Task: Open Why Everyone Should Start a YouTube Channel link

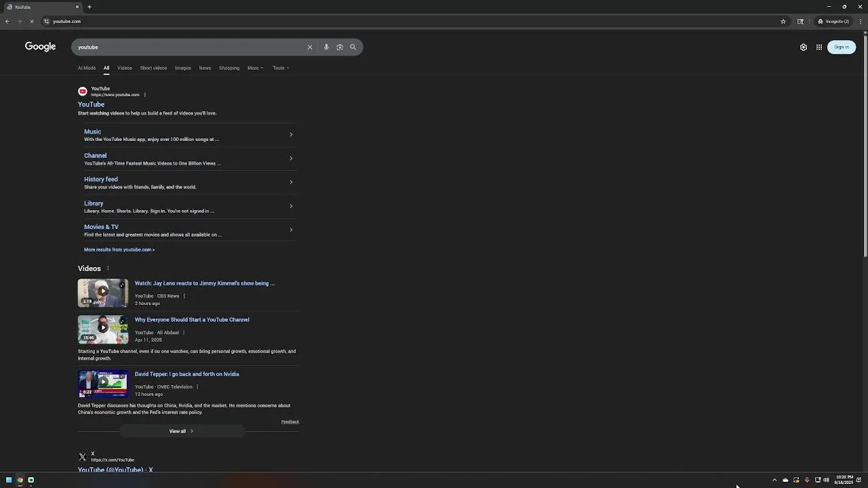Action: pos(192,320)
